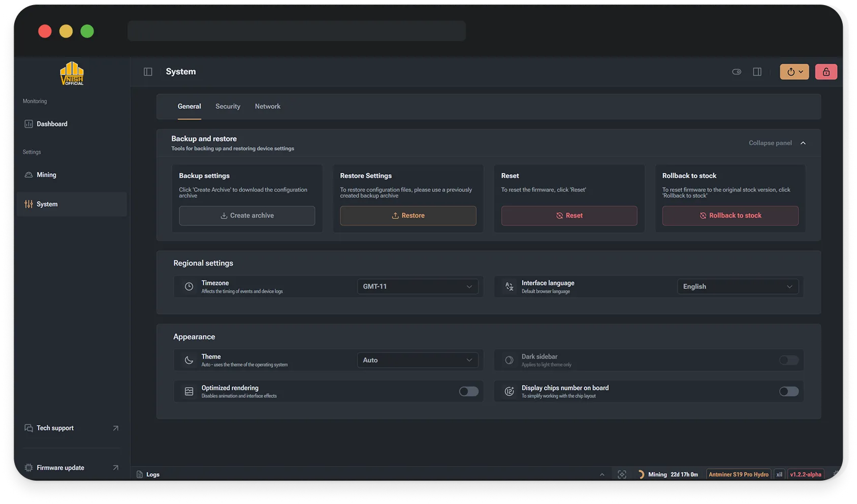Click the Create archive button

coord(247,216)
